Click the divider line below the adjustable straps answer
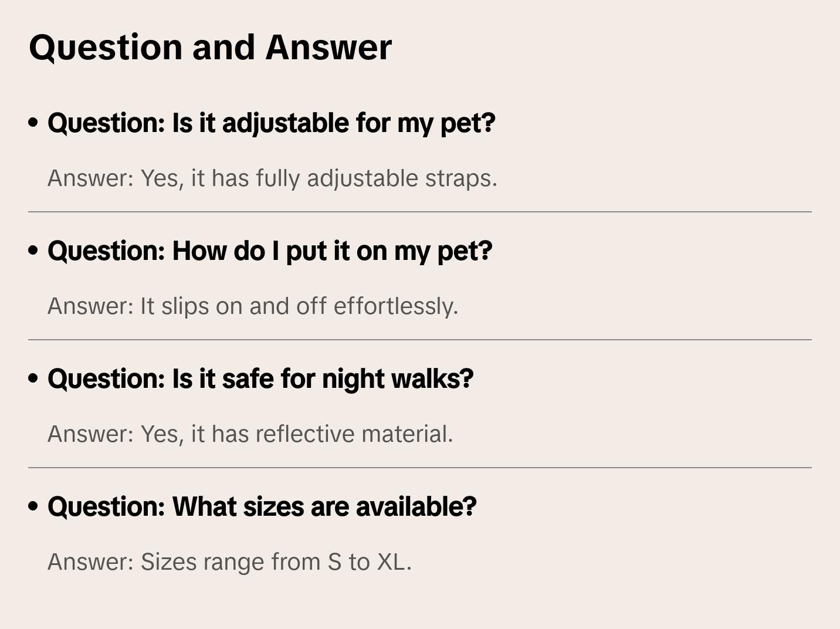840x629 pixels. coord(420,212)
